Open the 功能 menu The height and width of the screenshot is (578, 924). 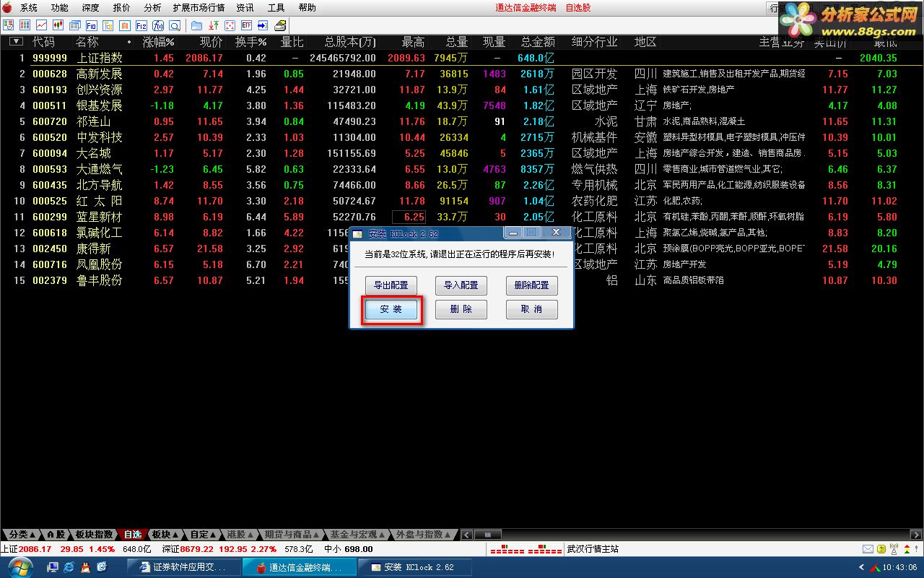point(60,8)
